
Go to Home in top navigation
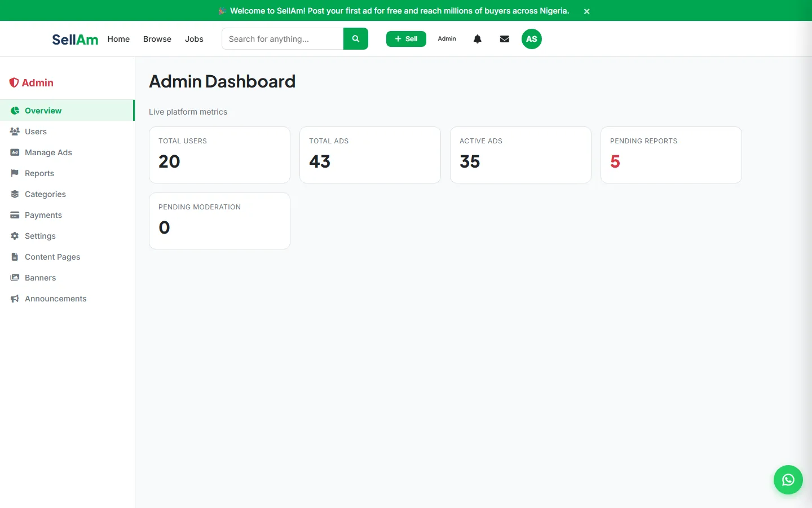[x=118, y=39]
